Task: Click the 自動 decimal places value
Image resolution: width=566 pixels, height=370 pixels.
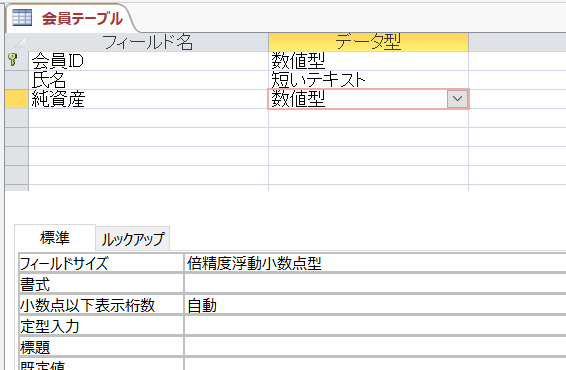Action: 375,305
